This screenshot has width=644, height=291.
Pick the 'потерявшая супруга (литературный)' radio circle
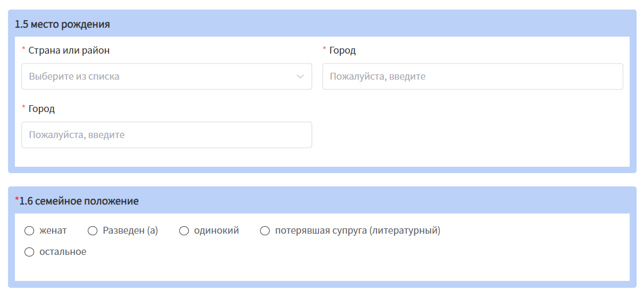pyautogui.click(x=265, y=230)
